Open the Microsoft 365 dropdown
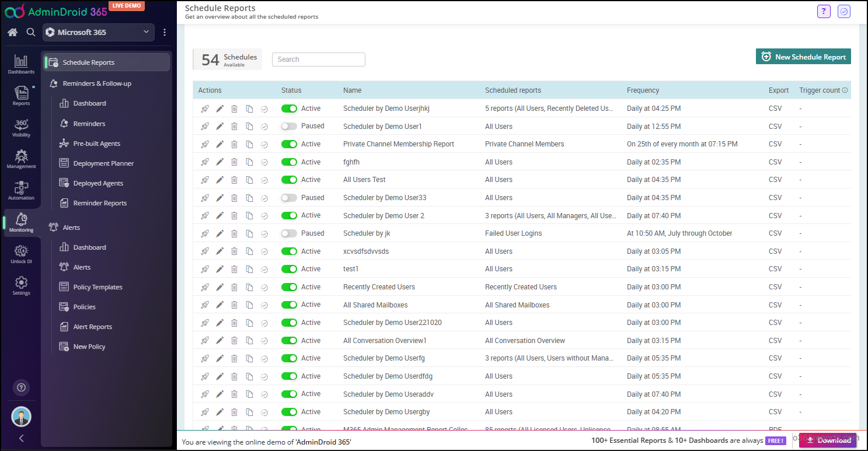 (x=98, y=32)
